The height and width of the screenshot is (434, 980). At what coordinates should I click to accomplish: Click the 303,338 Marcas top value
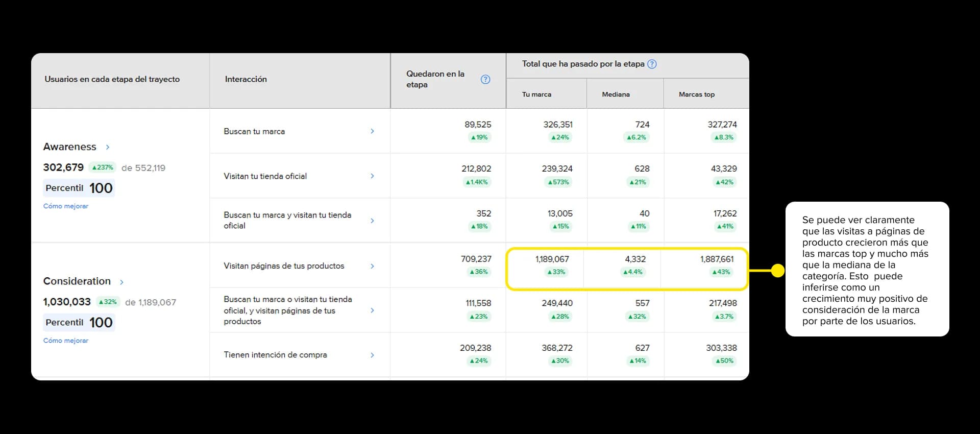pyautogui.click(x=721, y=348)
